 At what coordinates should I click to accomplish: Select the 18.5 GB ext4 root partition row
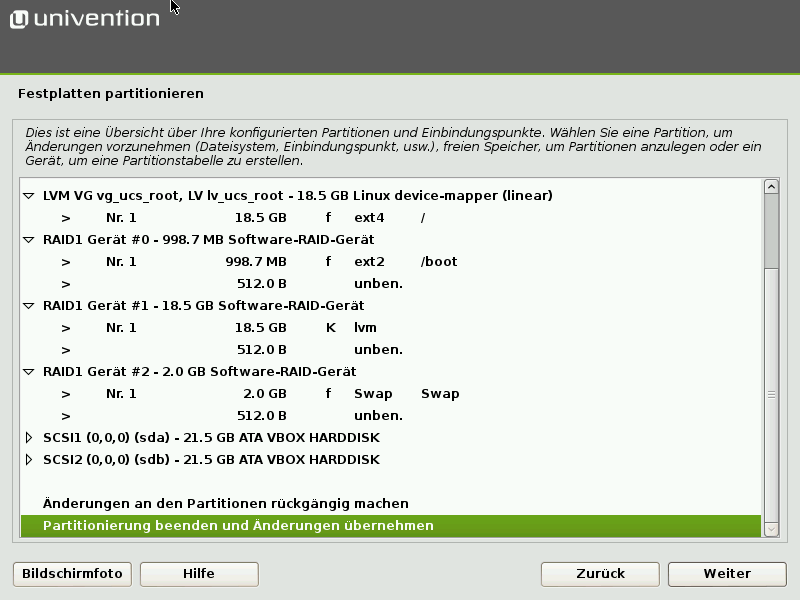[x=391, y=218]
